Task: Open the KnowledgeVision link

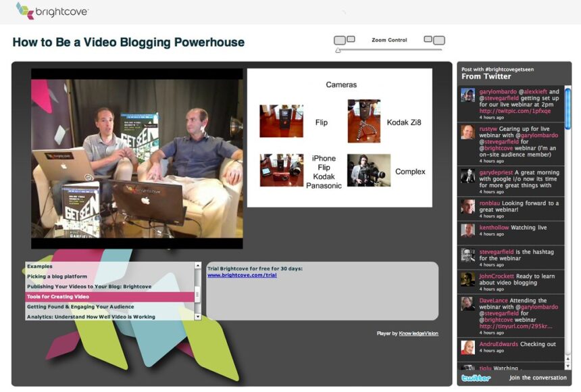Action: (x=418, y=333)
